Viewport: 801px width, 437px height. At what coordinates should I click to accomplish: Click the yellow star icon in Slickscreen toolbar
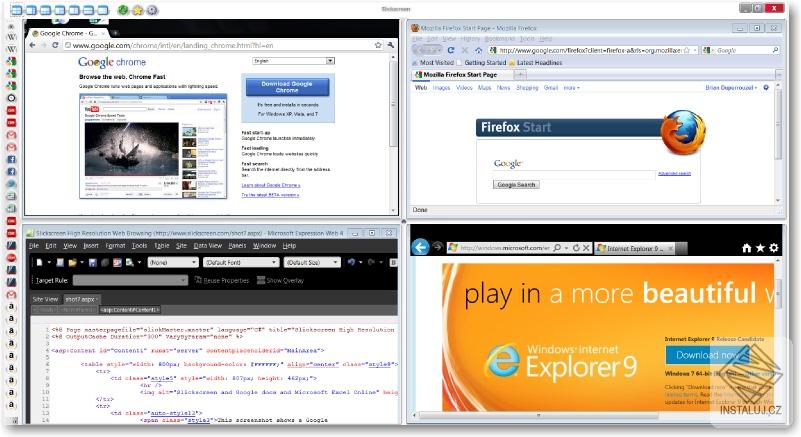[137, 10]
